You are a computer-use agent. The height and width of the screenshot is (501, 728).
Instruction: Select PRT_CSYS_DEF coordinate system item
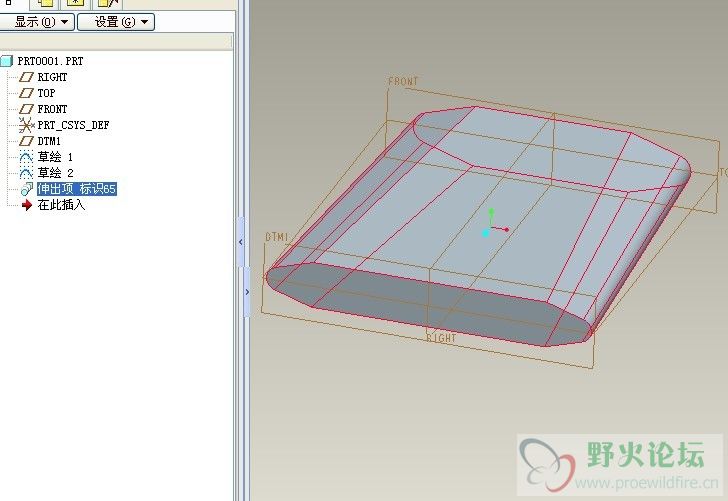click(x=73, y=125)
